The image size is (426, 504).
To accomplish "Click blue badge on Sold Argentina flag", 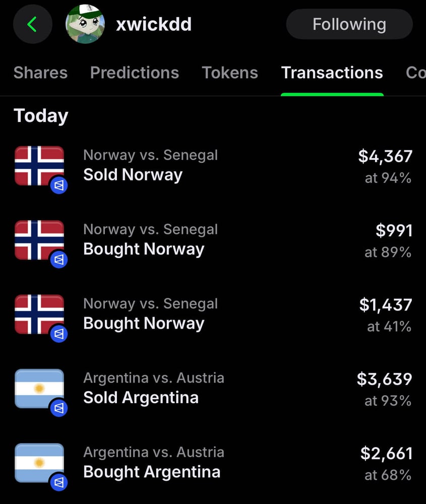I will (59, 408).
